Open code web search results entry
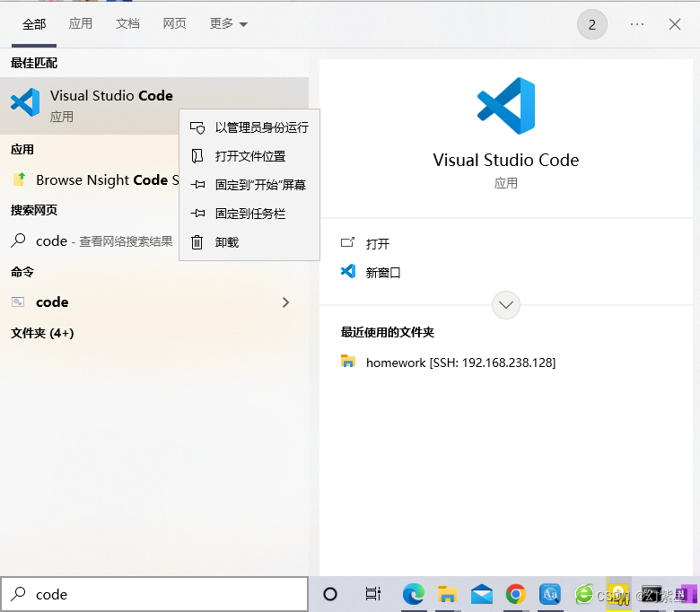Image resolution: width=700 pixels, height=612 pixels. click(x=89, y=241)
